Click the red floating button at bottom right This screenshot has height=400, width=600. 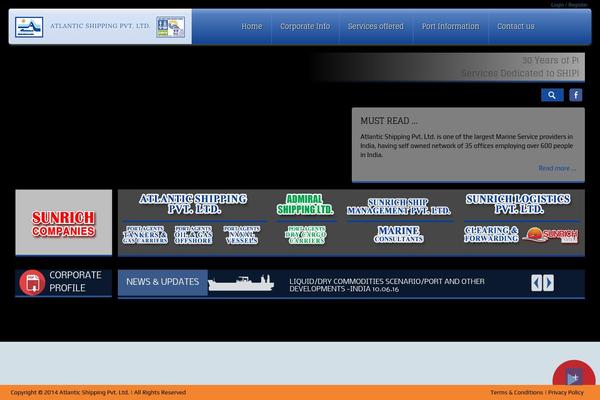pyautogui.click(x=574, y=373)
